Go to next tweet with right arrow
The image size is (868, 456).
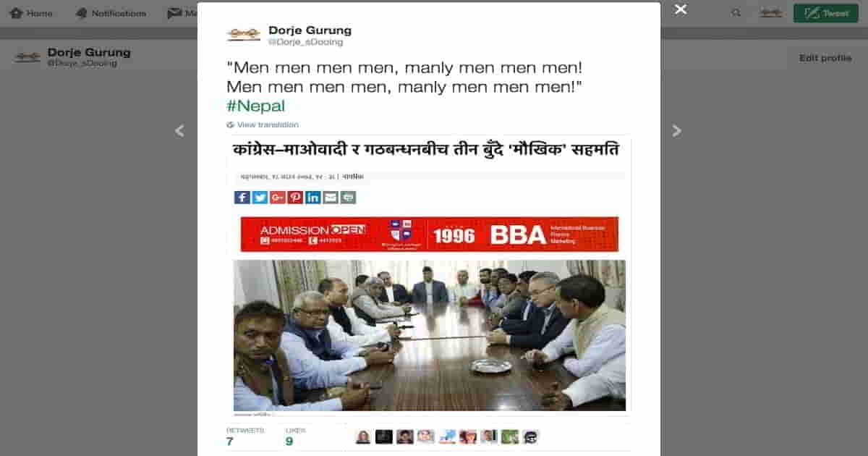tap(677, 131)
